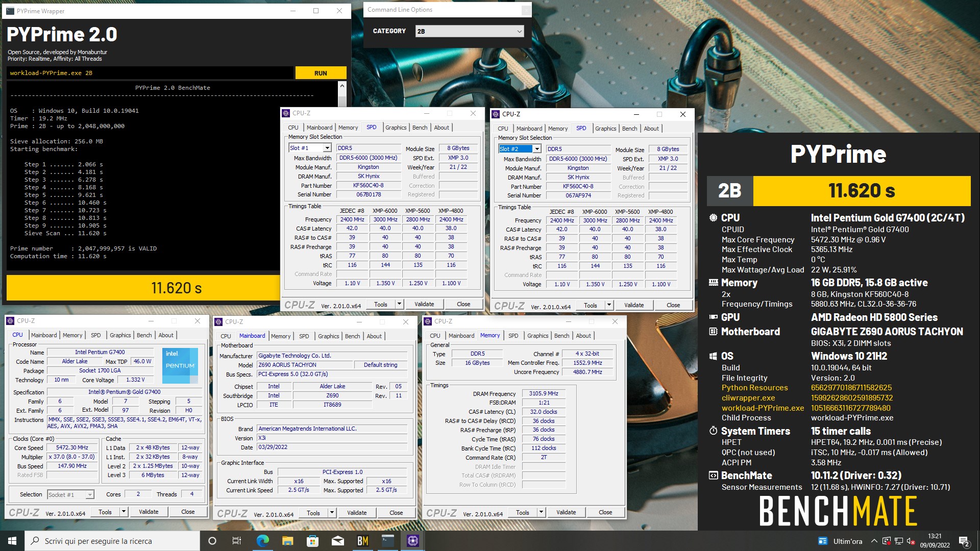Screen dimensions: 980x551
Task: Click CPU-Z title icon of CPU tab window
Action: point(10,321)
